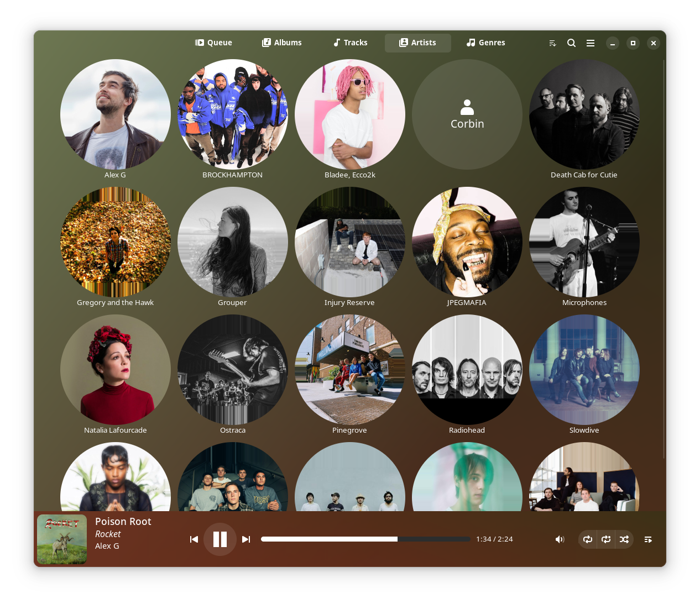Minimize the music player window
The image size is (700, 604).
click(613, 43)
